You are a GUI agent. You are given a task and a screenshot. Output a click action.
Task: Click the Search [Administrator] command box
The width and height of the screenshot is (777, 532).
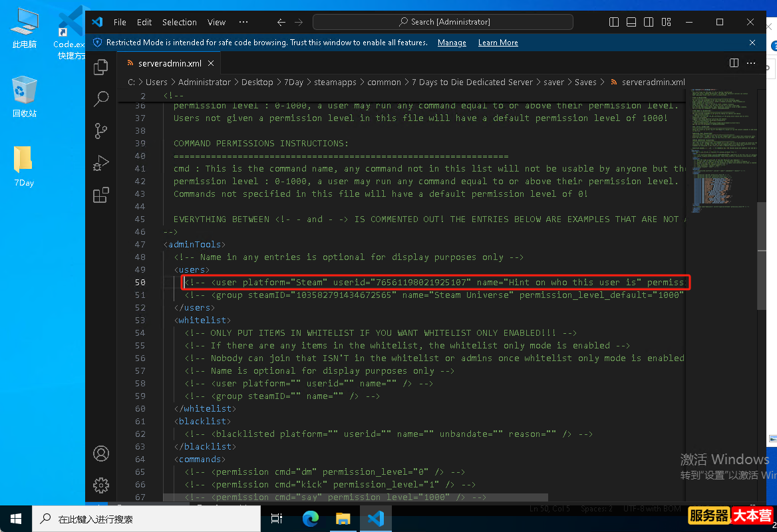(x=443, y=22)
